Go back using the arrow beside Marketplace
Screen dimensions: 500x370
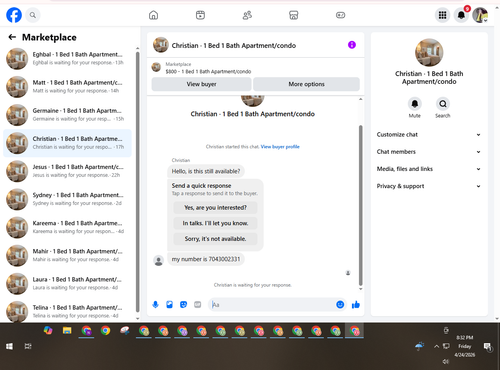point(12,37)
